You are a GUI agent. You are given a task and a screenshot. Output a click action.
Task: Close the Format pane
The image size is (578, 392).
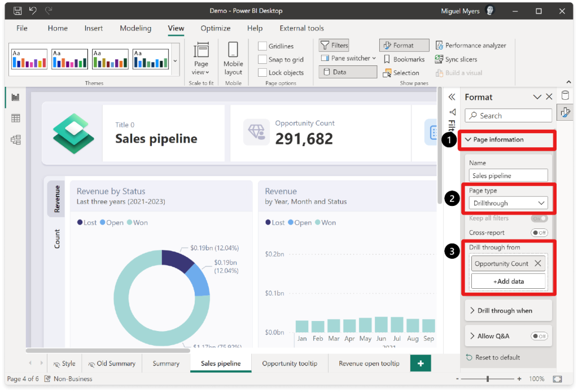549,96
